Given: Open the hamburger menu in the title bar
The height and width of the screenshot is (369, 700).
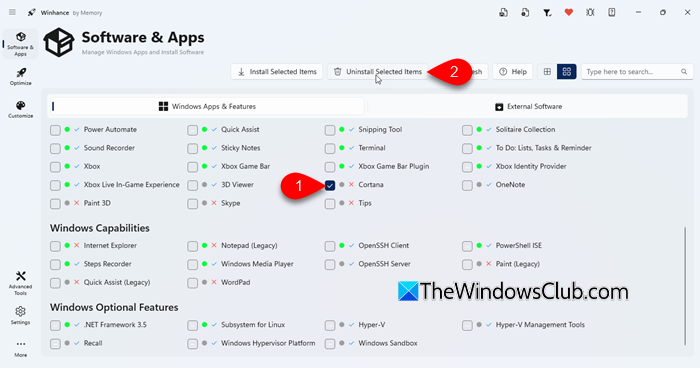Looking at the screenshot, I should point(12,12).
